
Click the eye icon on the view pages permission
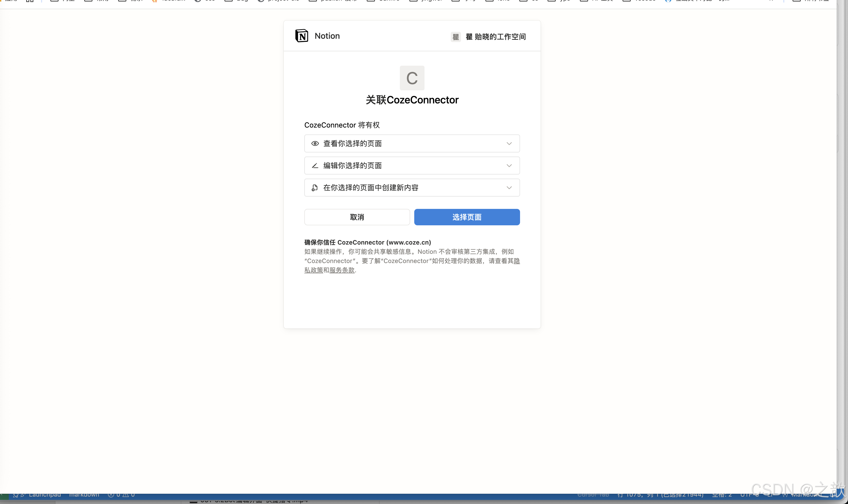pos(315,143)
